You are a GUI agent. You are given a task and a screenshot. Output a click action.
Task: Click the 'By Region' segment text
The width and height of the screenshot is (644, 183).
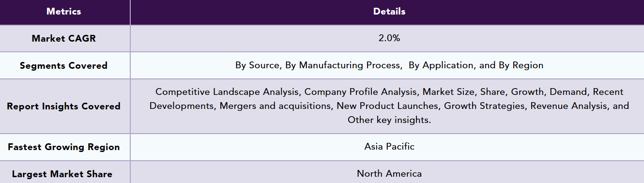click(521, 65)
